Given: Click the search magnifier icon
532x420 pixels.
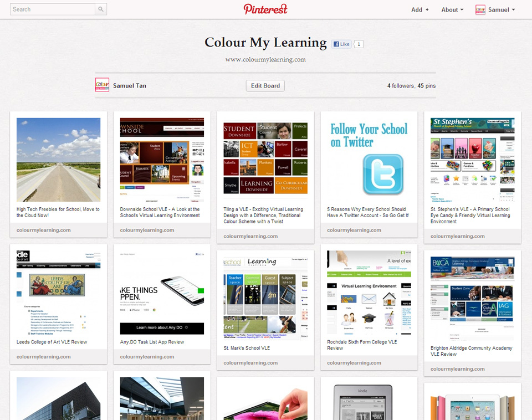Looking at the screenshot, I should tap(101, 9).
